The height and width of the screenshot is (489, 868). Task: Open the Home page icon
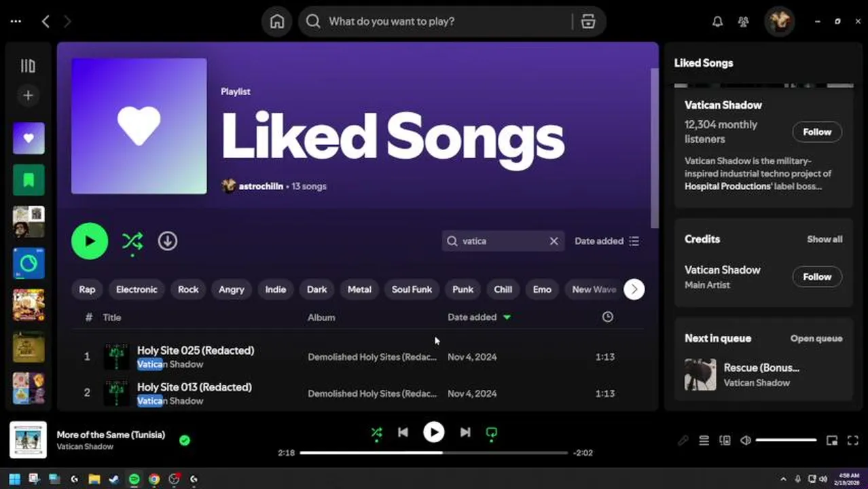tap(277, 21)
